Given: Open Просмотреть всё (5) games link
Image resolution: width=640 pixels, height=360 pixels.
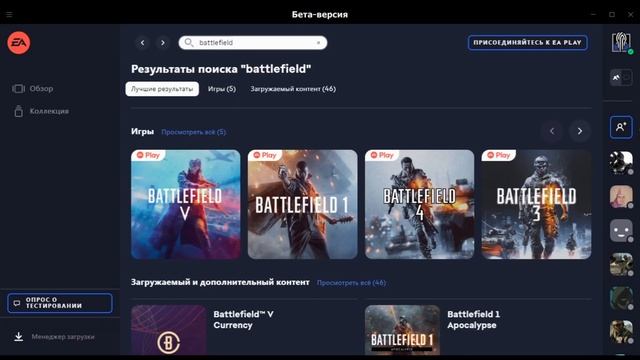Looking at the screenshot, I should (x=193, y=132).
